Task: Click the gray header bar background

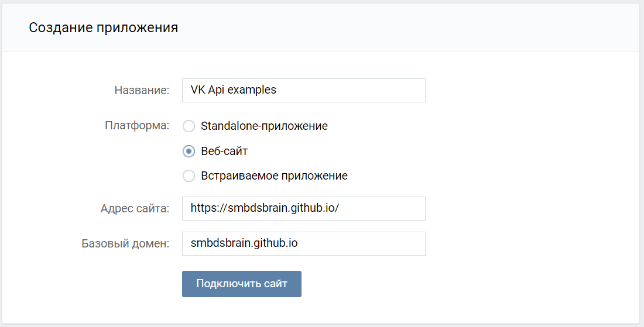Action: 410,27
